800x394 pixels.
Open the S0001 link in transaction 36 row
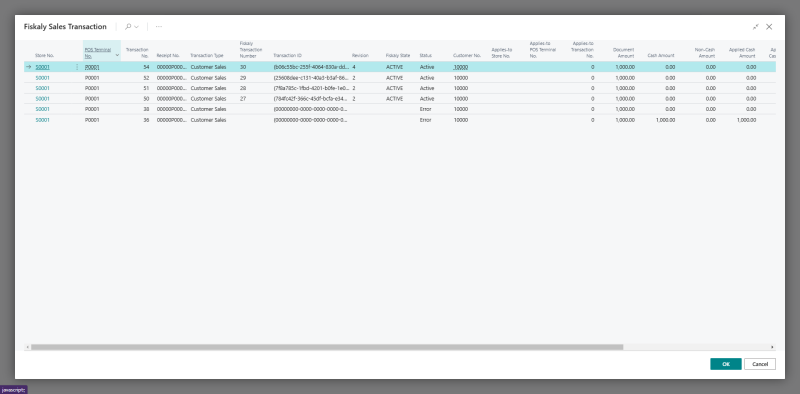(42, 120)
